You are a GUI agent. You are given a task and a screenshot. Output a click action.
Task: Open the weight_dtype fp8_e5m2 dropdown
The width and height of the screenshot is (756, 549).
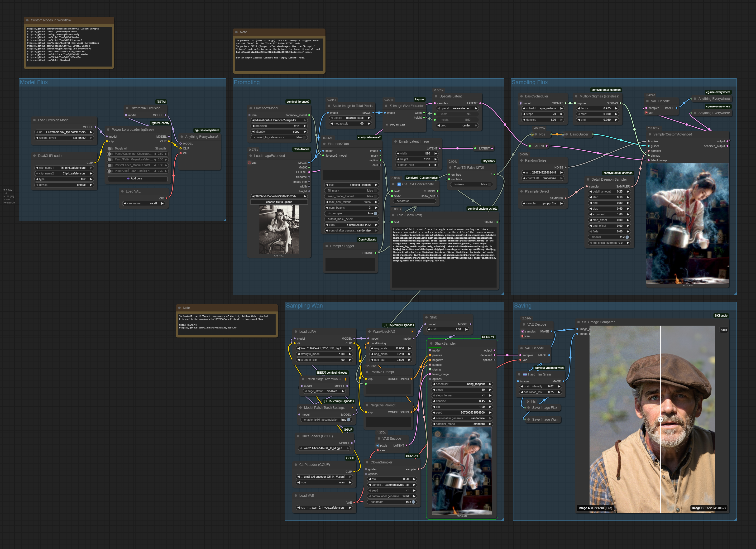click(x=64, y=138)
